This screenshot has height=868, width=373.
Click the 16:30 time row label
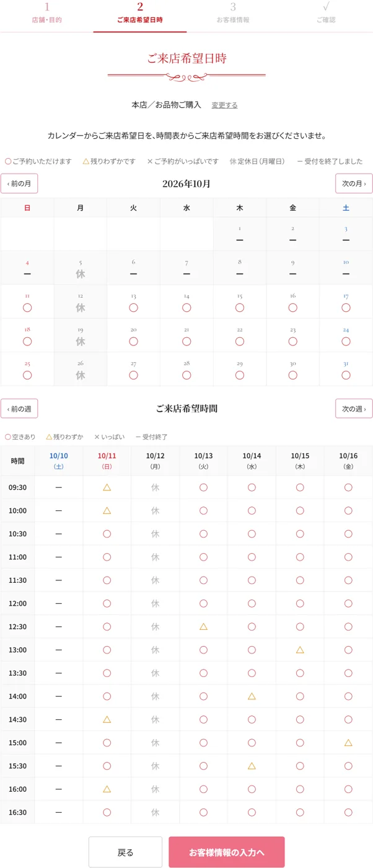(17, 812)
